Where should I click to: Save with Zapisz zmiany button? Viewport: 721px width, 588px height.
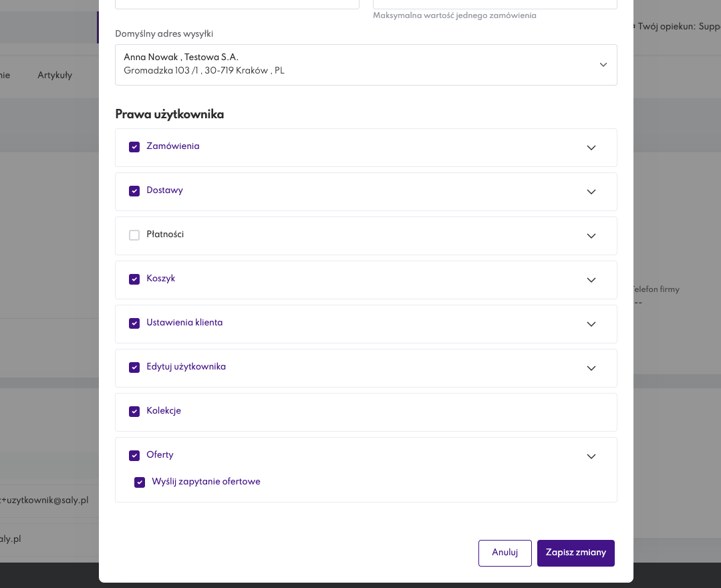pos(576,553)
